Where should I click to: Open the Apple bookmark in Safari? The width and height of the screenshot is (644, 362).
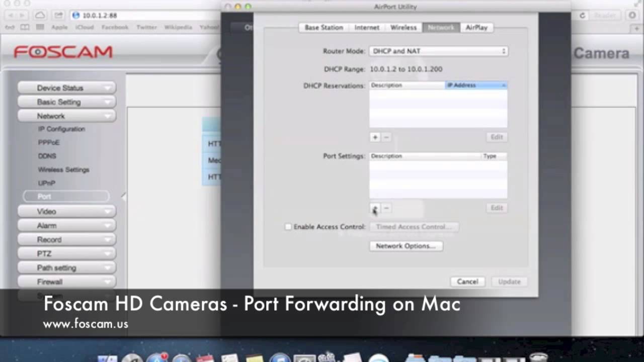[59, 27]
